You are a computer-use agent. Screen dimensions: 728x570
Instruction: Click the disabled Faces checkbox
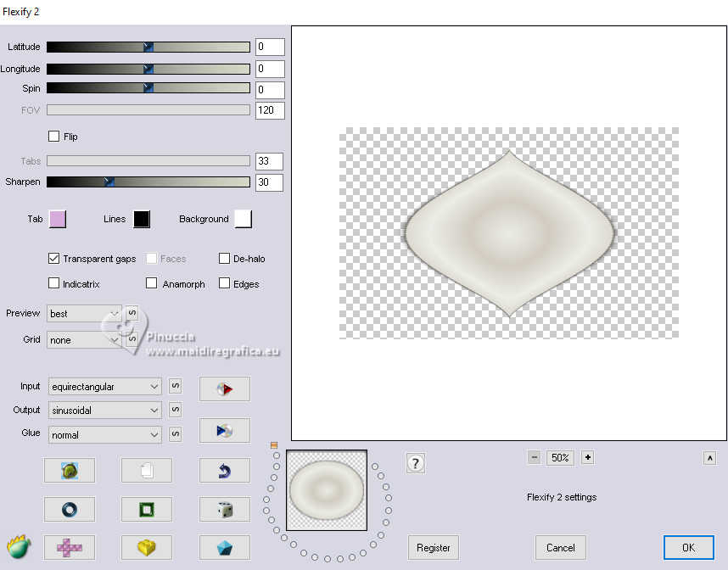point(151,258)
